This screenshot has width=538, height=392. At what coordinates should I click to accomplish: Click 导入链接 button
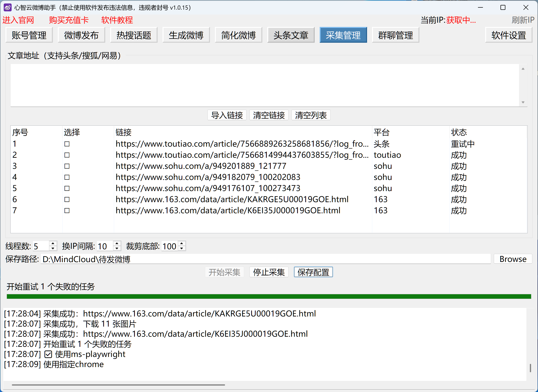pyautogui.click(x=227, y=115)
